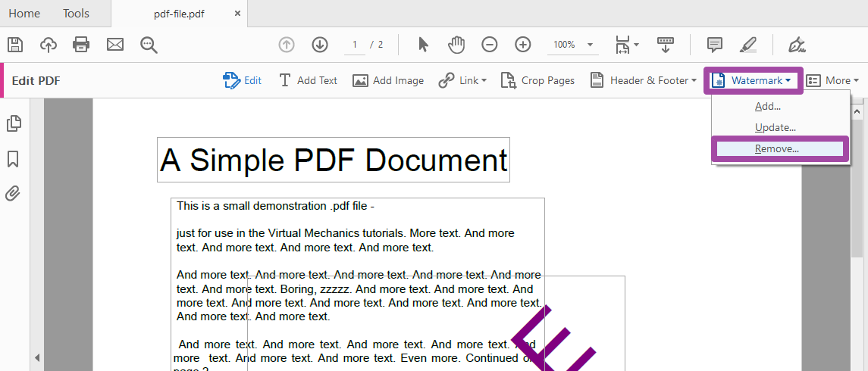
Task: Click the Print file icon
Action: click(81, 44)
